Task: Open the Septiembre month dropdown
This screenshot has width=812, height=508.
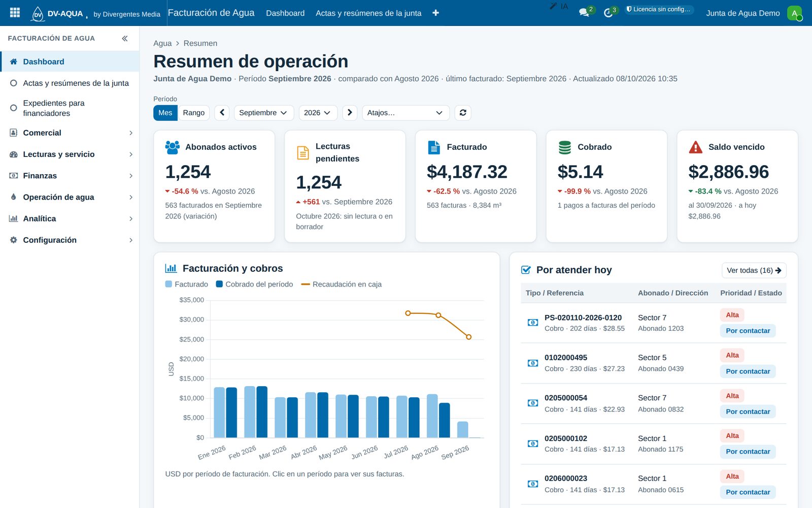Action: coord(264,113)
